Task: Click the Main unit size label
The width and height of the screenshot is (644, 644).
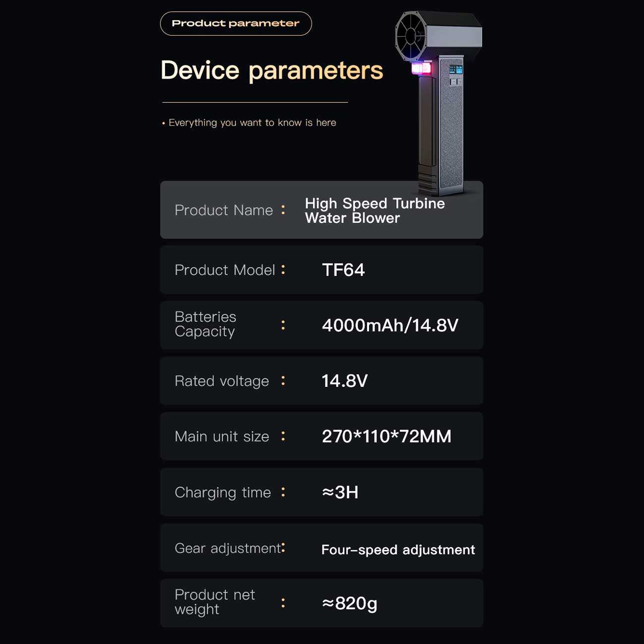Action: pyautogui.click(x=222, y=436)
